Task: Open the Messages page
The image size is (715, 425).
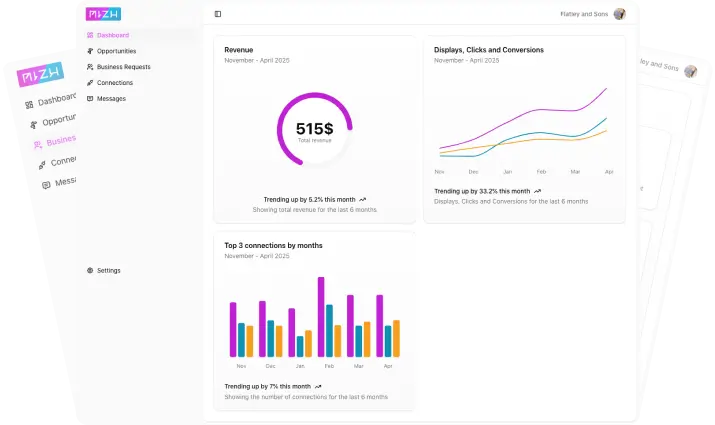Action: click(x=111, y=98)
